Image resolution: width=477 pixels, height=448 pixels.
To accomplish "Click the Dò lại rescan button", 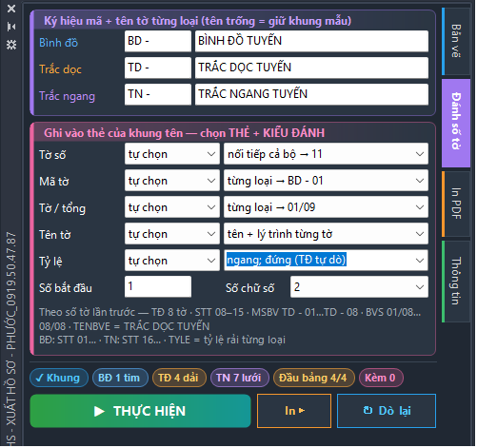I will tap(388, 412).
